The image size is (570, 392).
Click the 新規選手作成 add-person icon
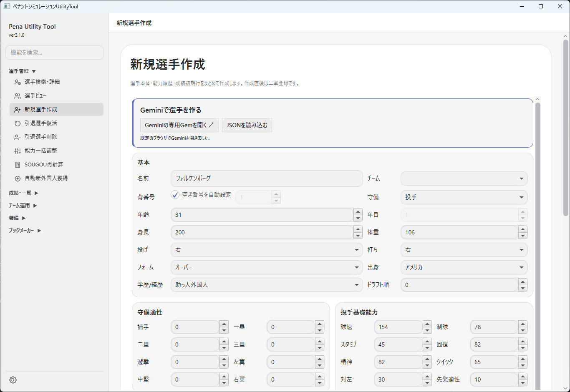point(18,110)
